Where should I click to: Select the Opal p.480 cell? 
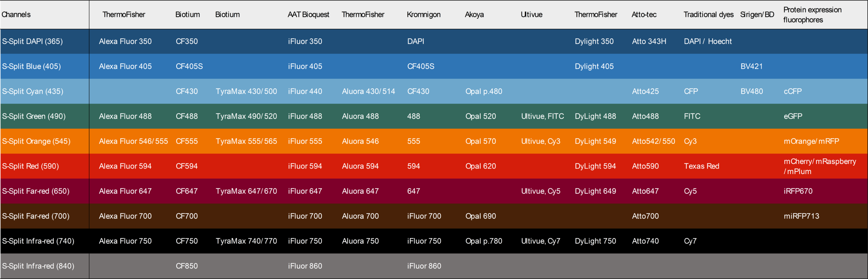pyautogui.click(x=484, y=91)
